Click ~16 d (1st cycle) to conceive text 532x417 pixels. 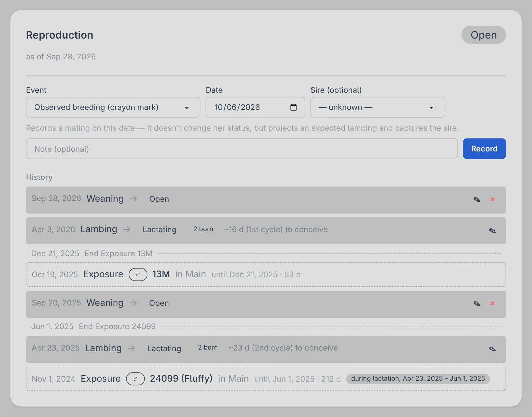point(276,230)
